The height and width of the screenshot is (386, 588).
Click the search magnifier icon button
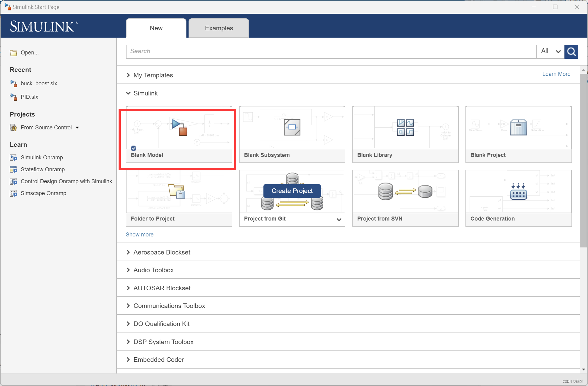point(571,51)
